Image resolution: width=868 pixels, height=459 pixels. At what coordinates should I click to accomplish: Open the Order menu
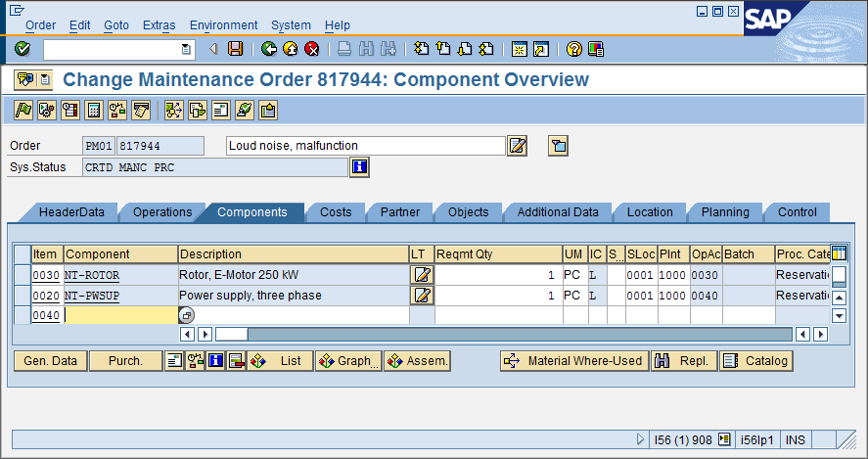[40, 25]
